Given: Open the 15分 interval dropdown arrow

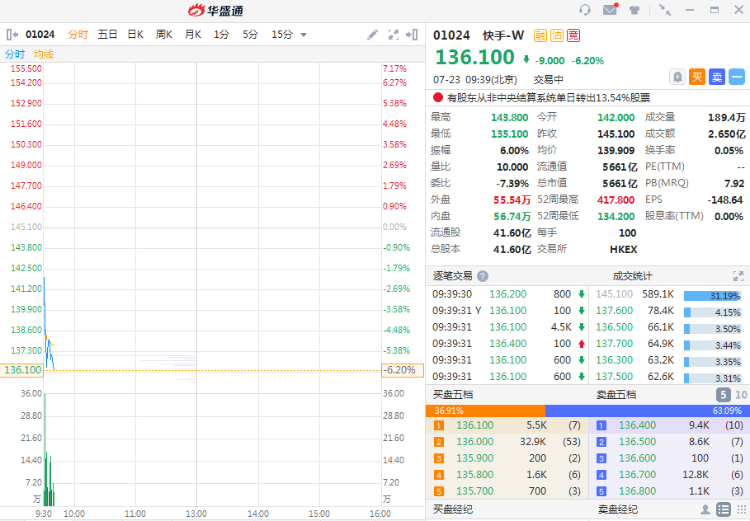Looking at the screenshot, I should coord(304,35).
